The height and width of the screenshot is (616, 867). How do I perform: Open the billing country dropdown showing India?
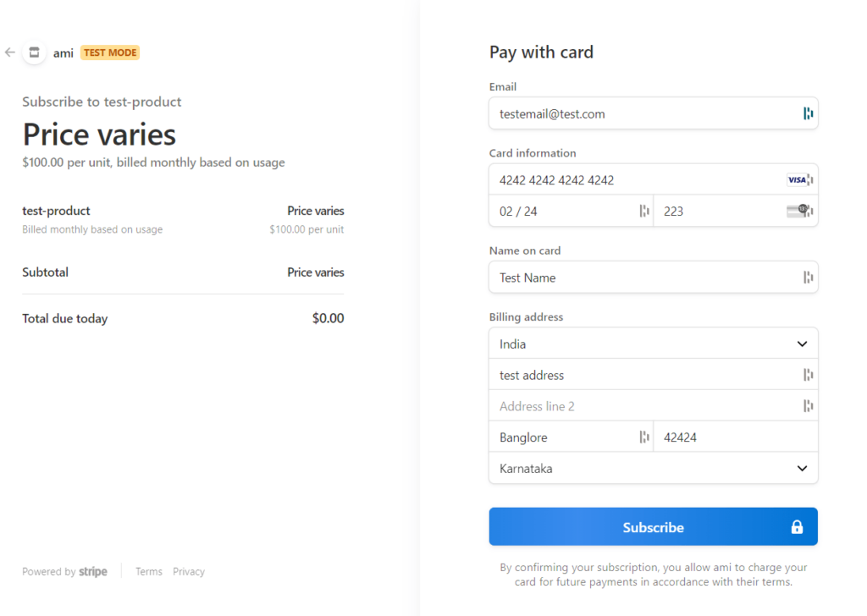(x=653, y=344)
